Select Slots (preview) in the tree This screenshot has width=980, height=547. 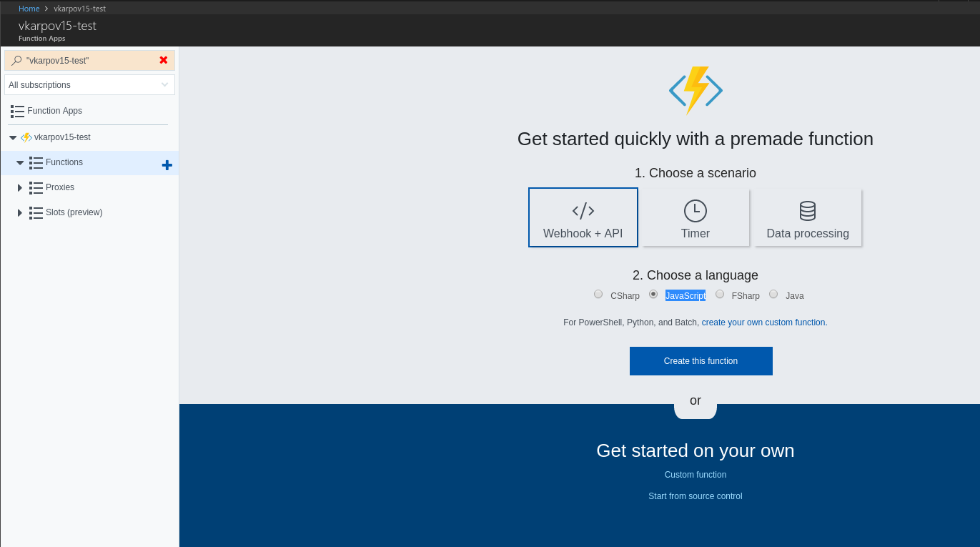pyautogui.click(x=74, y=212)
